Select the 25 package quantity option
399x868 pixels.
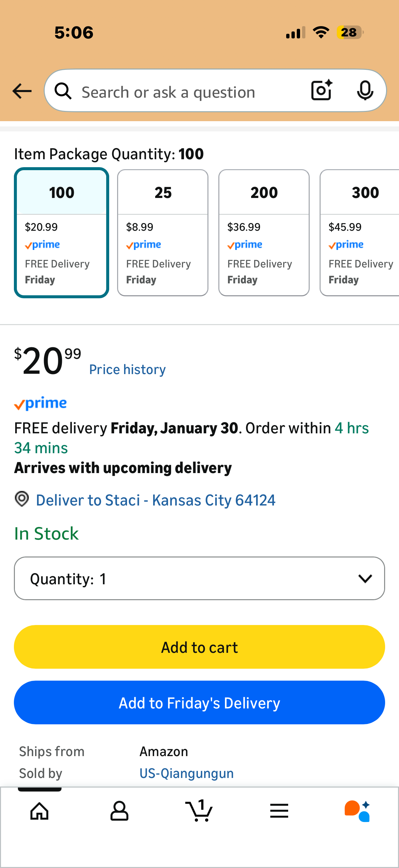tap(163, 232)
